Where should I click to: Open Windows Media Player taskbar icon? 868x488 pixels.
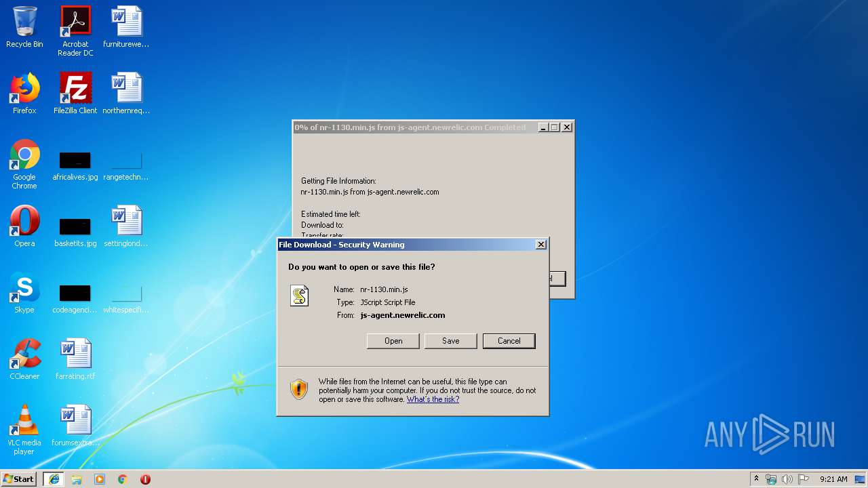100,479
